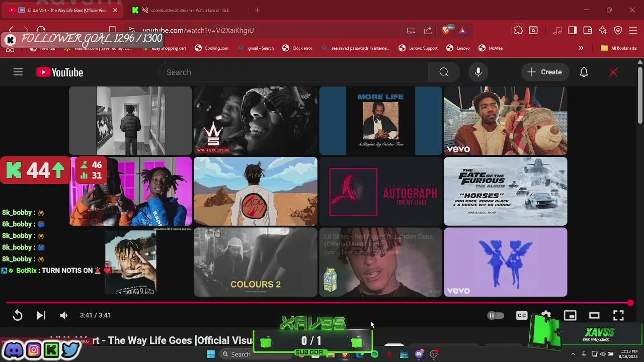Open the music note media control icon
Image resolution: width=644 pixels, height=362 pixels.
(557, 31)
